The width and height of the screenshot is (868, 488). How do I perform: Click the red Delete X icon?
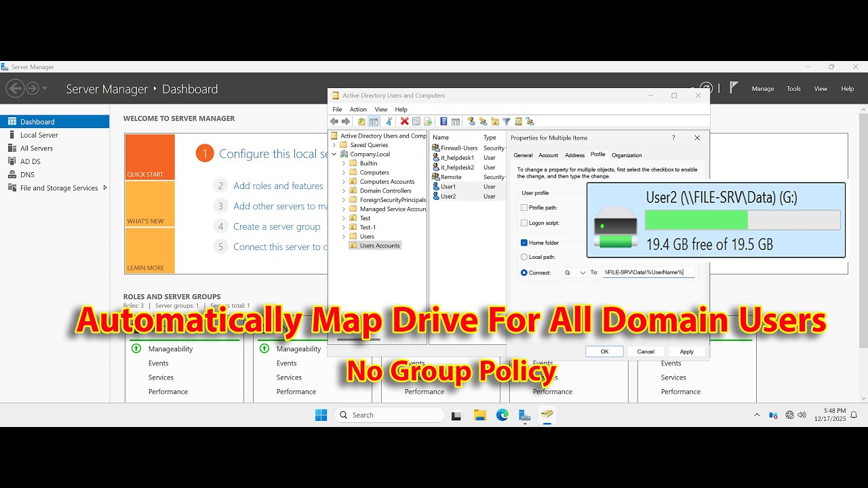click(x=405, y=121)
